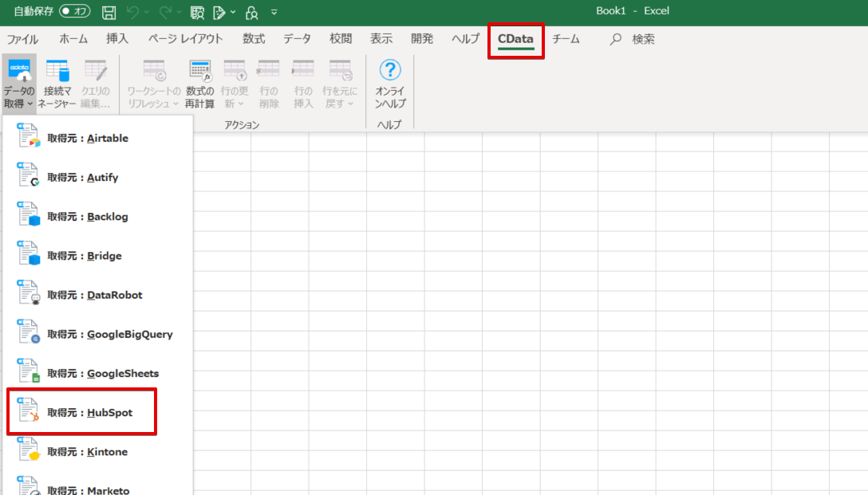Open Customize Quick Access Toolbar dropdown
Viewport: 868px width, 495px height.
274,12
